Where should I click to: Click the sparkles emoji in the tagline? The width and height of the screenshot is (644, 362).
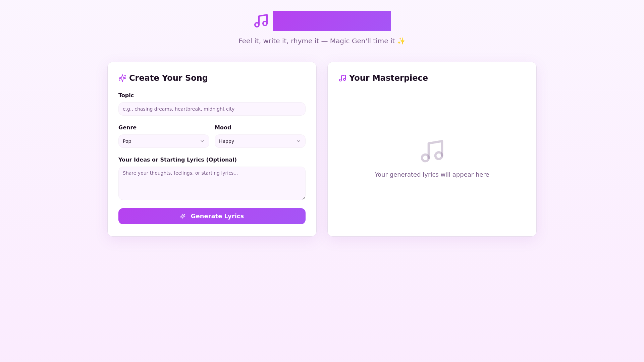pos(401,41)
